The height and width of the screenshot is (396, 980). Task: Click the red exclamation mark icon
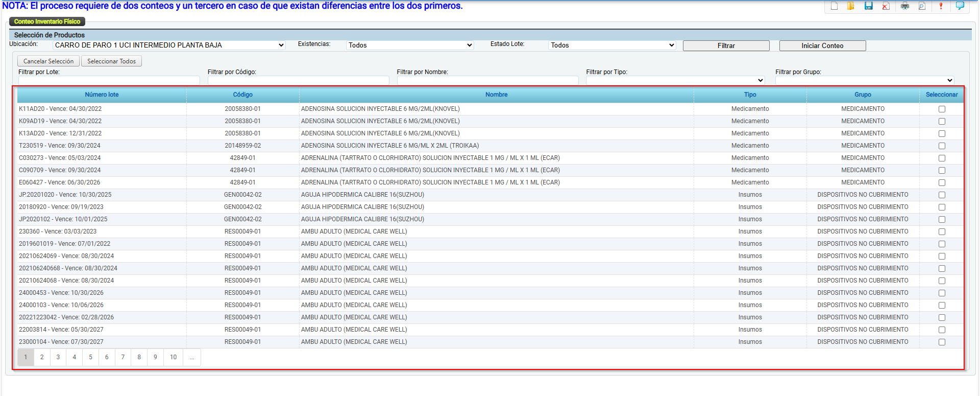click(941, 6)
